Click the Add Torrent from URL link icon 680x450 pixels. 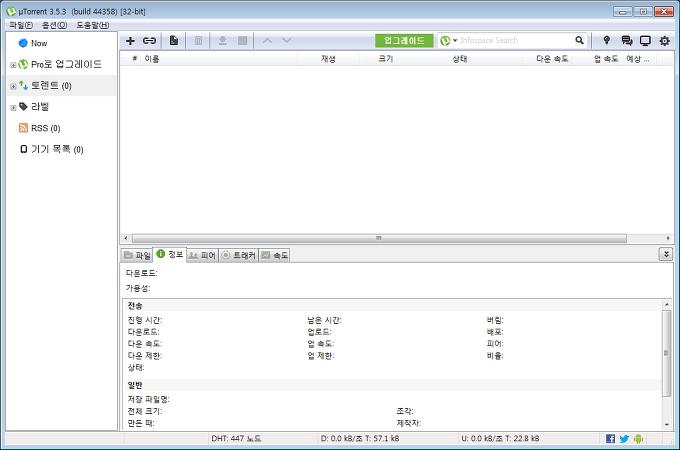point(149,41)
